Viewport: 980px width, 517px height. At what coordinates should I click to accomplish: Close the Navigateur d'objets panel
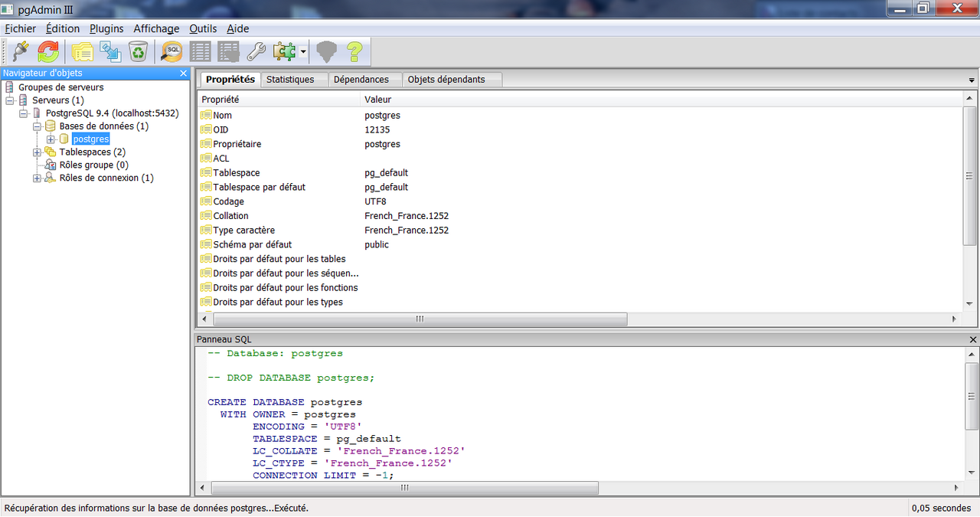pos(183,73)
